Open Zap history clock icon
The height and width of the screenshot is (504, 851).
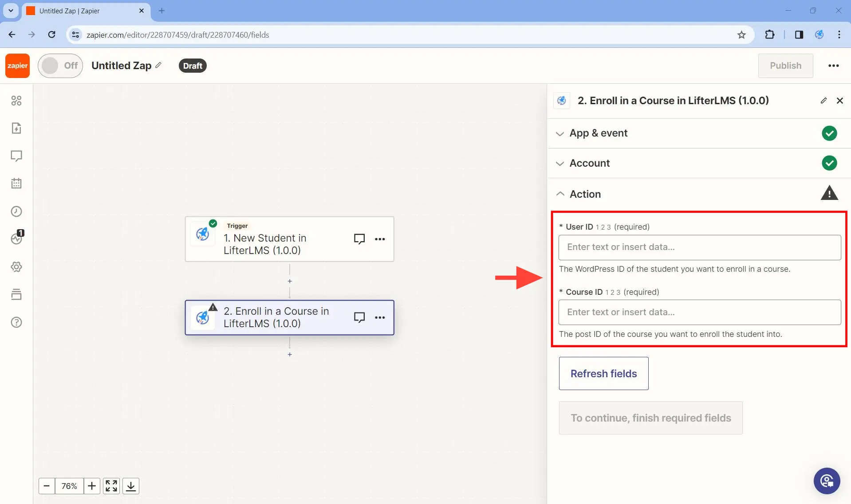(x=16, y=211)
